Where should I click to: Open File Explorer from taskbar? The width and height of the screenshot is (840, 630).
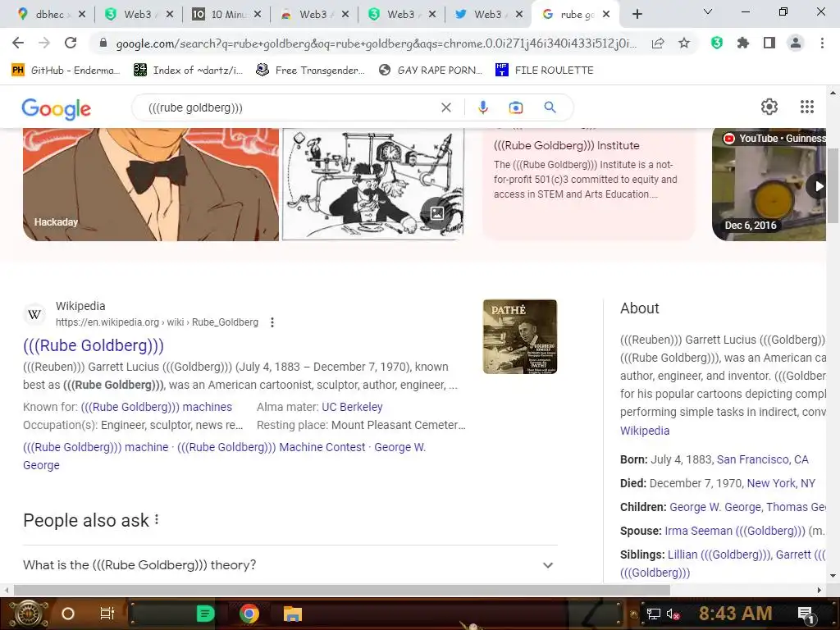point(293,614)
